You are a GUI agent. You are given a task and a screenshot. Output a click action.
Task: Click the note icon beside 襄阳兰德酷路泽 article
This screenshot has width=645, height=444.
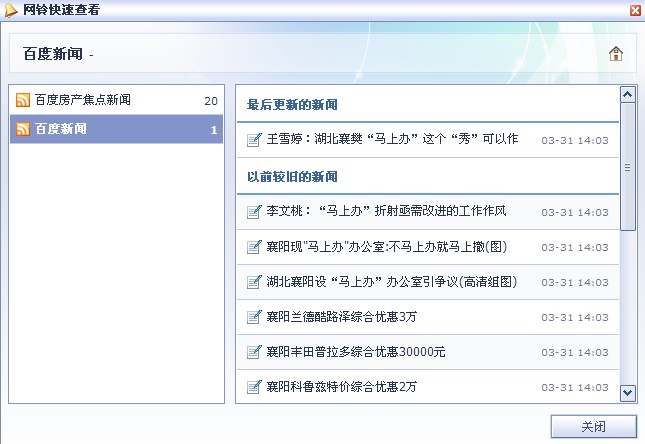pyautogui.click(x=254, y=317)
